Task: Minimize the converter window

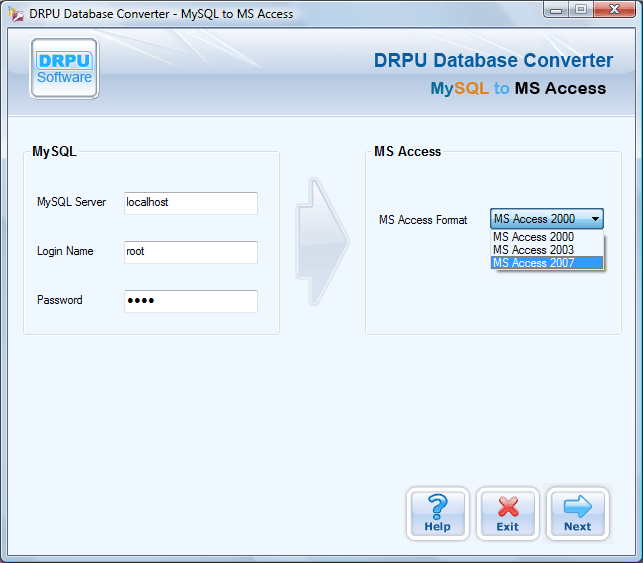Action: (556, 9)
